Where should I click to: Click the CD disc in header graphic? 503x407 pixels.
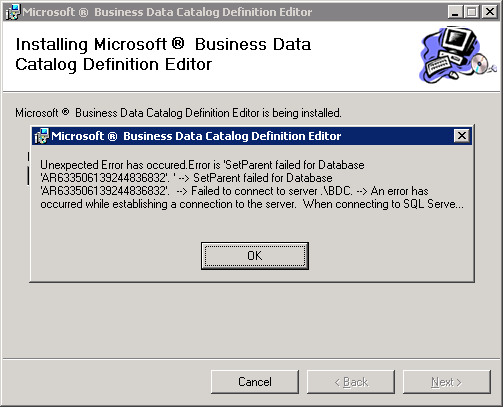479,63
